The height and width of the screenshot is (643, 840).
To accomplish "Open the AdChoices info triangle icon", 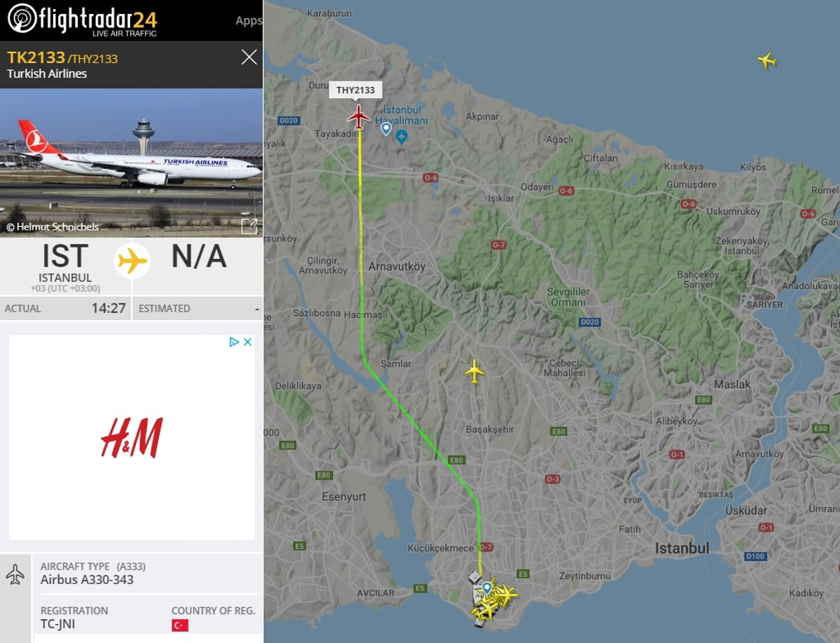I will click(x=234, y=342).
